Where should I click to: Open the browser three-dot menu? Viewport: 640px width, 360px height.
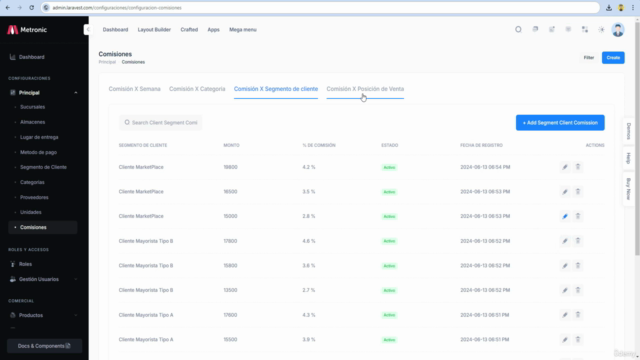[633, 7]
